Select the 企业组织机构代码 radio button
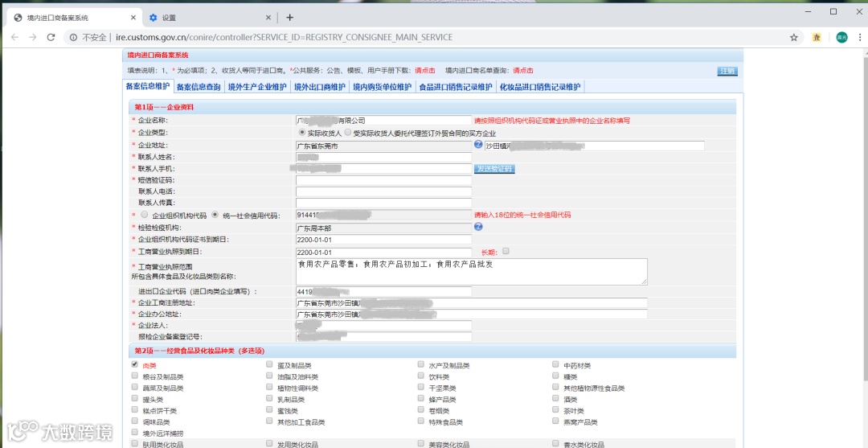The width and height of the screenshot is (868, 448). pos(145,215)
